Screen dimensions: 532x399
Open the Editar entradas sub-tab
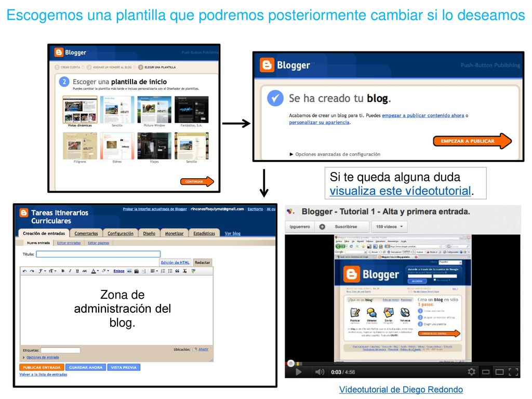tap(69, 243)
